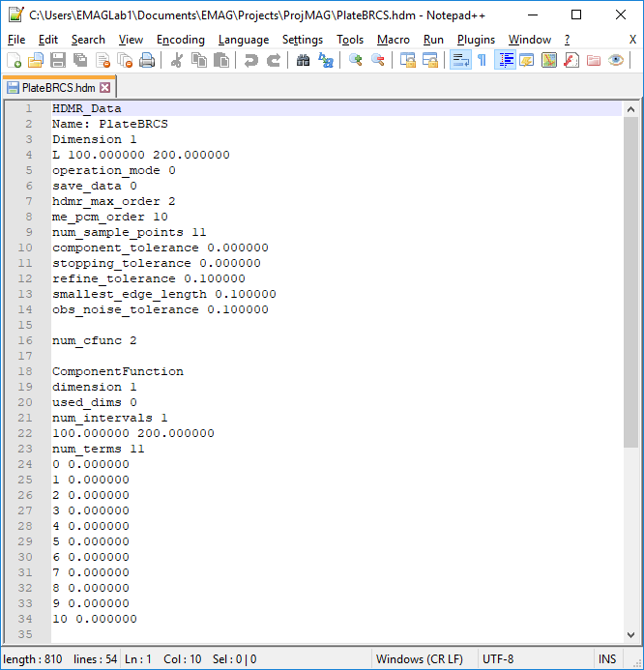This screenshot has height=670, width=644.
Task: Open the Document Map icon
Action: pyautogui.click(x=548, y=60)
